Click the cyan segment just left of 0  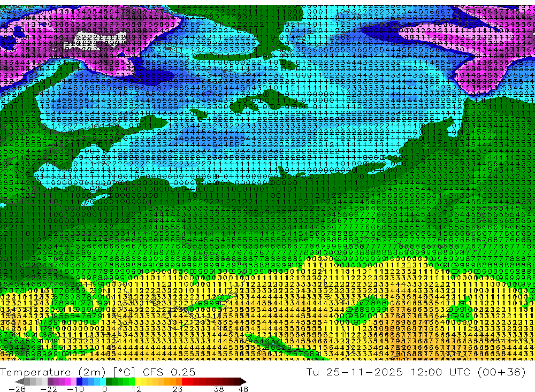click(x=103, y=382)
